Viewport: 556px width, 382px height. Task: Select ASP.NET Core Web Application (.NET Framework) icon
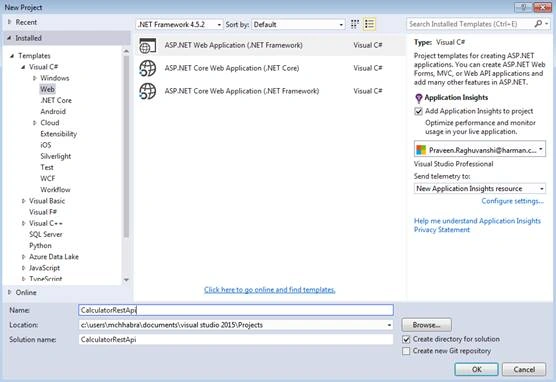[x=148, y=91]
